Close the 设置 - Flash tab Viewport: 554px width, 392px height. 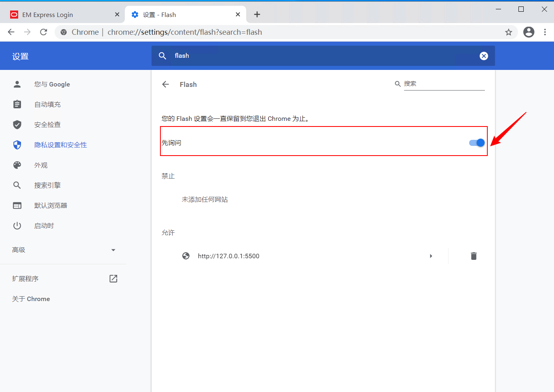pos(238,15)
